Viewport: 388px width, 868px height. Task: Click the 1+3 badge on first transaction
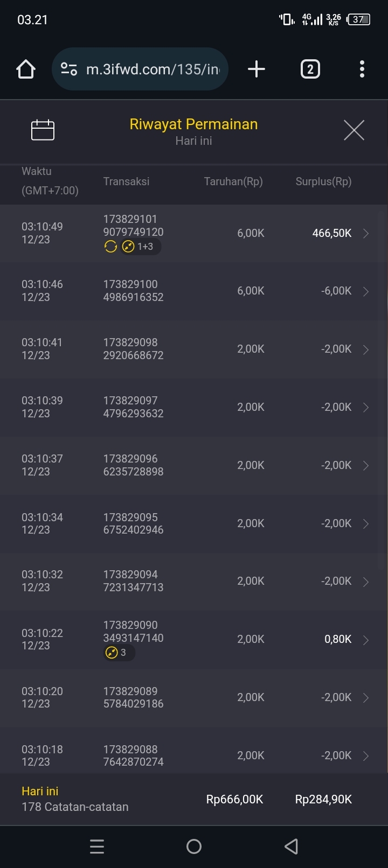coord(140,247)
